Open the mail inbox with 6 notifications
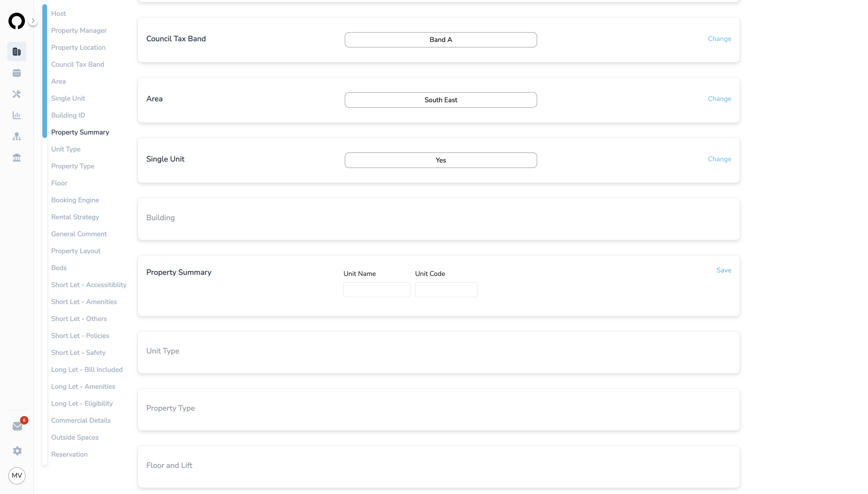This screenshot has height=494, width=868. click(17, 426)
